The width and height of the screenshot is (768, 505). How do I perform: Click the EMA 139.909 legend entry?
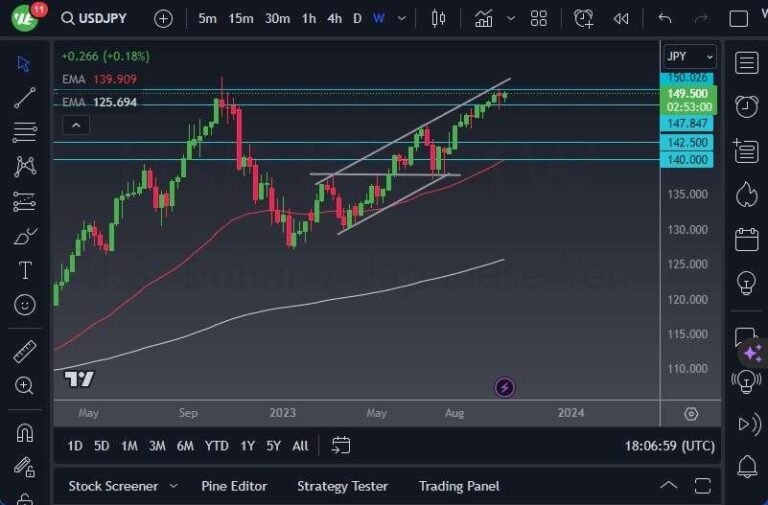pos(99,79)
